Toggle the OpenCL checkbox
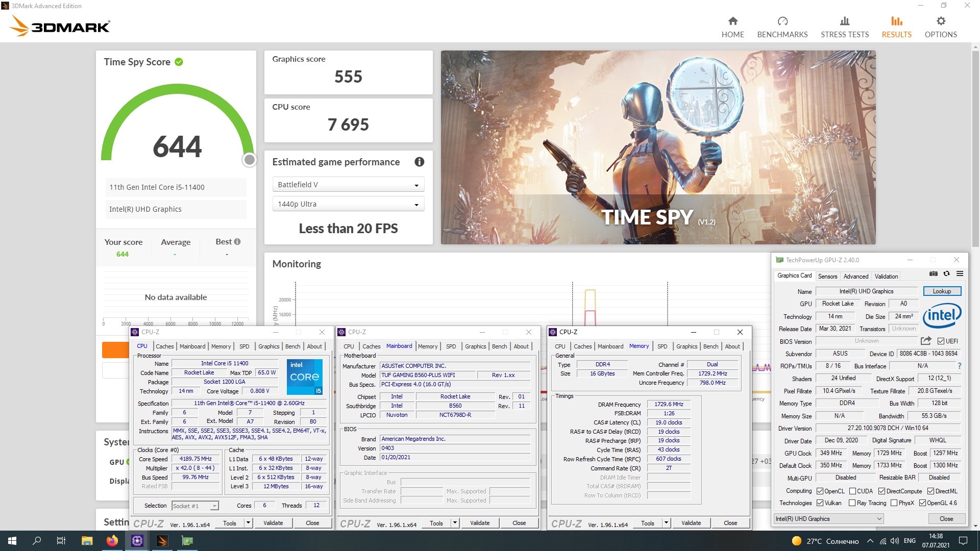Viewport: 980px width, 551px height. click(x=820, y=491)
